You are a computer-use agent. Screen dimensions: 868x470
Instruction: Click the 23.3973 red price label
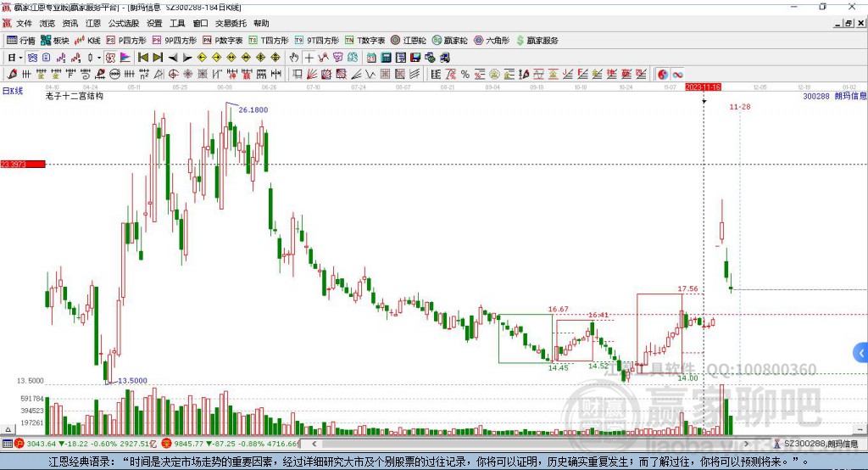pos(23,164)
